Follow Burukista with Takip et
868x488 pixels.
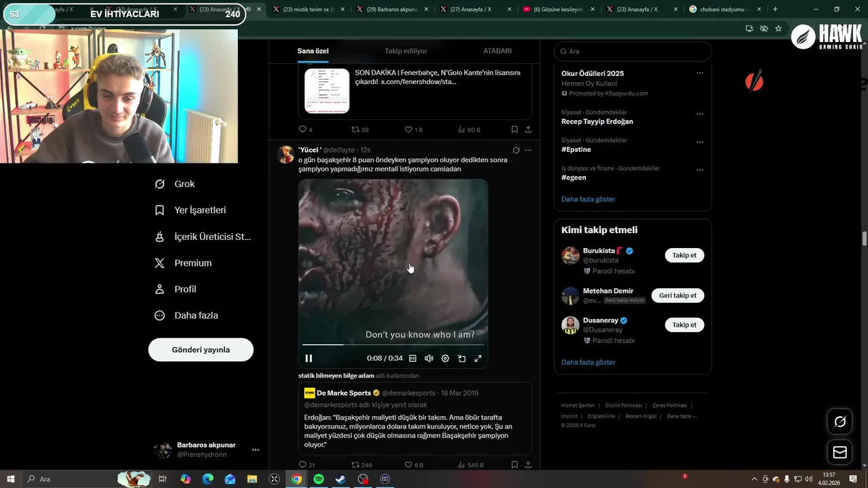pyautogui.click(x=684, y=256)
